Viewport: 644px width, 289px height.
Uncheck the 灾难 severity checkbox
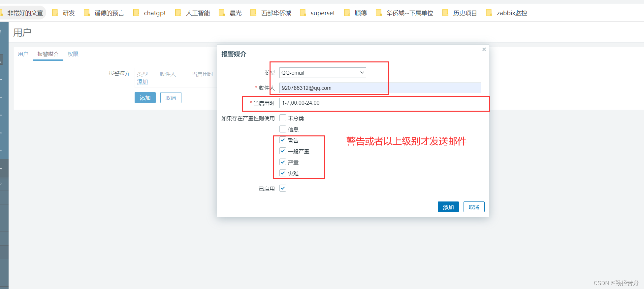coord(283,173)
